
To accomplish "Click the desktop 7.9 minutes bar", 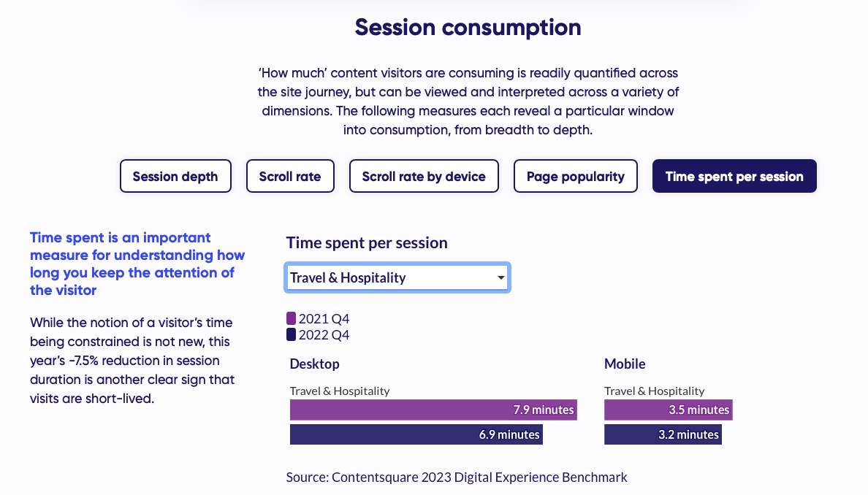I will (433, 410).
